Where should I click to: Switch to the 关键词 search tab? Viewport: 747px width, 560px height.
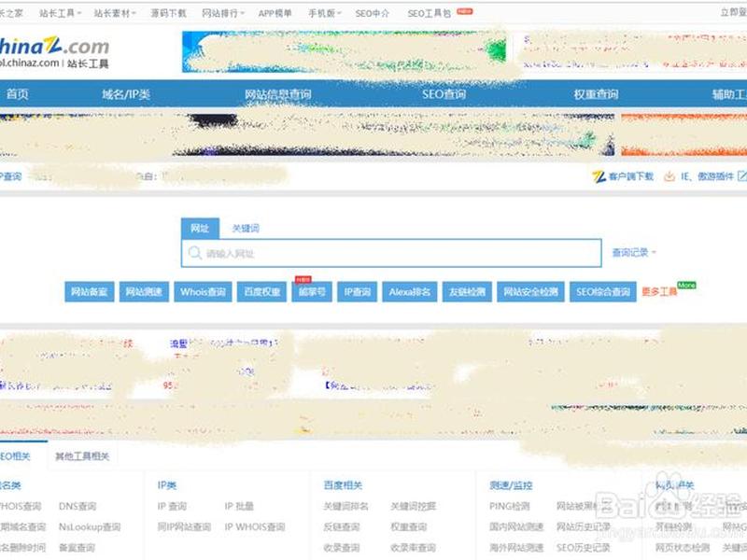(x=246, y=229)
